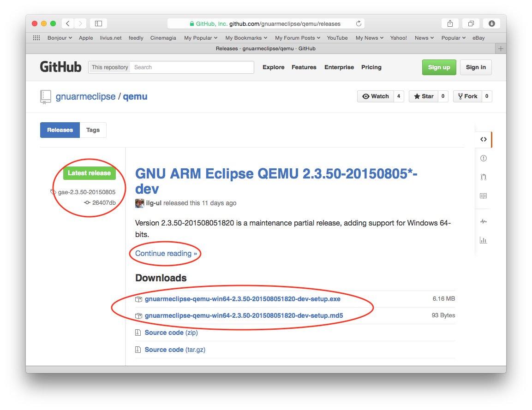The width and height of the screenshot is (532, 410).
Task: Fork the qemu repository
Action: [467, 96]
